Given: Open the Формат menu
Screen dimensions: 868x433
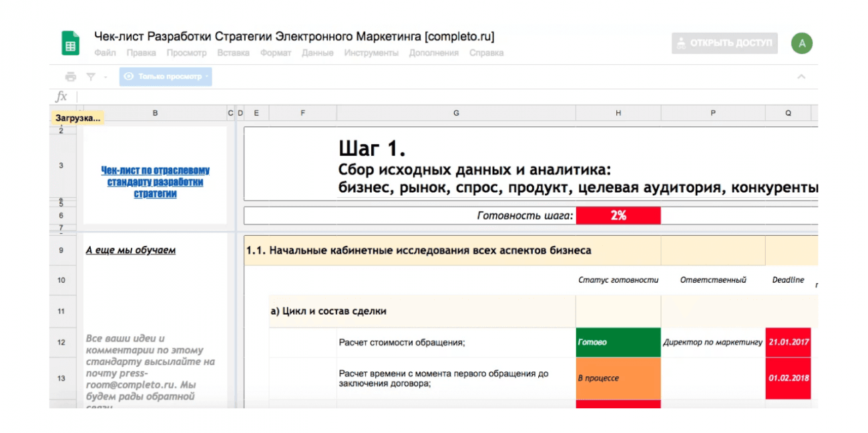Looking at the screenshot, I should pos(276,53).
